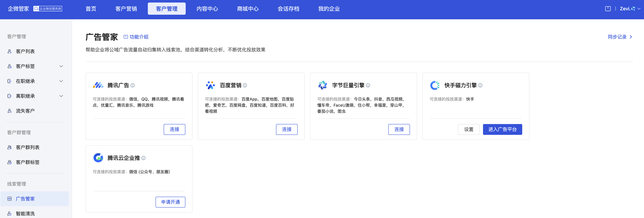Image resolution: width=644 pixels, height=218 pixels.
Task: Click the 客户群标签 sidebar icon
Action: 9,162
